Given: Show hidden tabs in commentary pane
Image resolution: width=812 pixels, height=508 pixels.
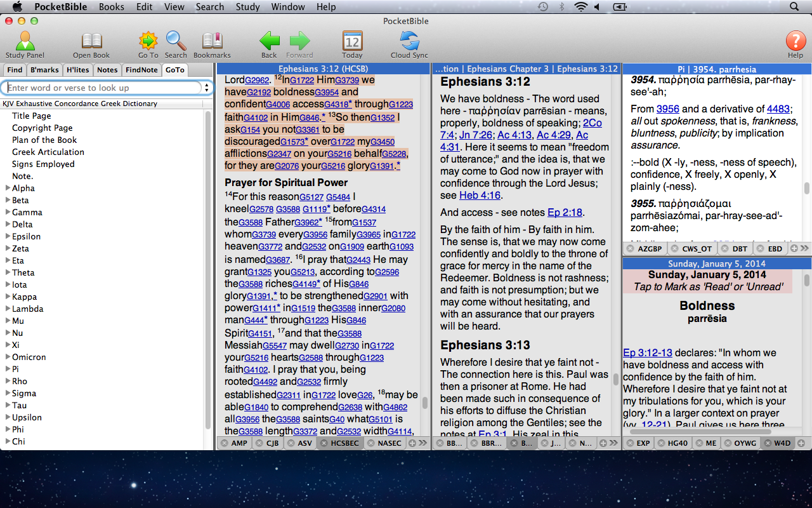Looking at the screenshot, I should pyautogui.click(x=613, y=443).
